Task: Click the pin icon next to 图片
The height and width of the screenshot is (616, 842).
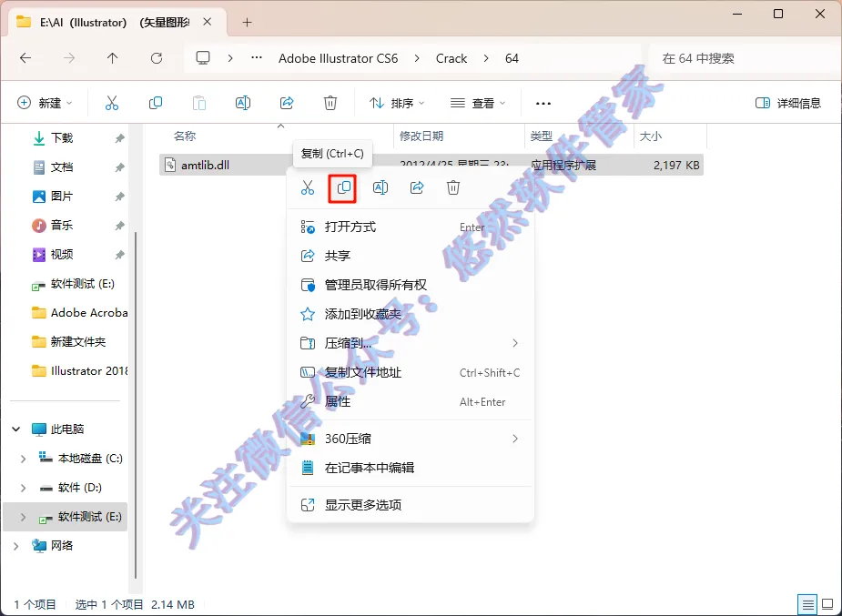Action: coord(119,197)
